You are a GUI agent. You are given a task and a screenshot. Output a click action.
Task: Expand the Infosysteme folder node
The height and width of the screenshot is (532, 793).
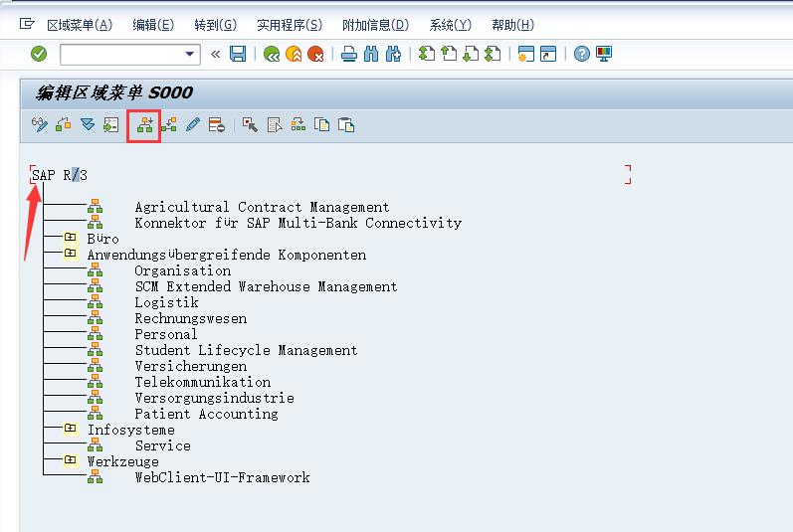(70, 430)
